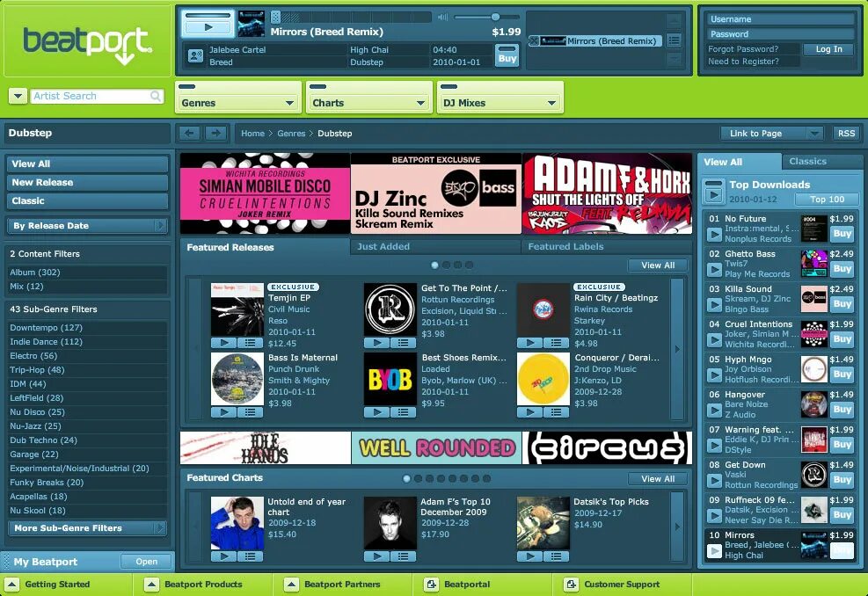868x596 pixels.
Task: Switch to the Featured Labels tab
Action: [x=606, y=247]
